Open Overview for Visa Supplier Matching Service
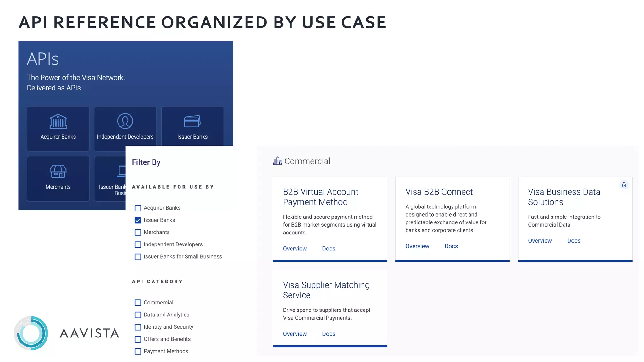This screenshot has height=362, width=644. point(295,334)
